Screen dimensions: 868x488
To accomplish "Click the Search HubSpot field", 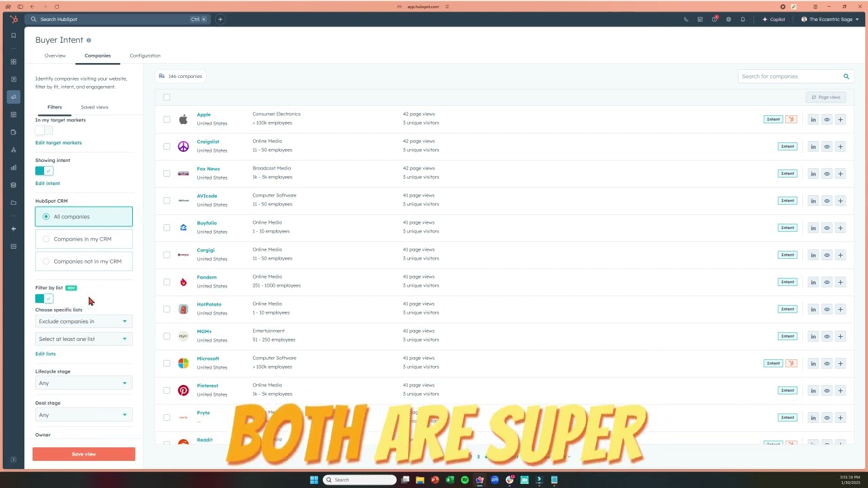I will pyautogui.click(x=118, y=20).
